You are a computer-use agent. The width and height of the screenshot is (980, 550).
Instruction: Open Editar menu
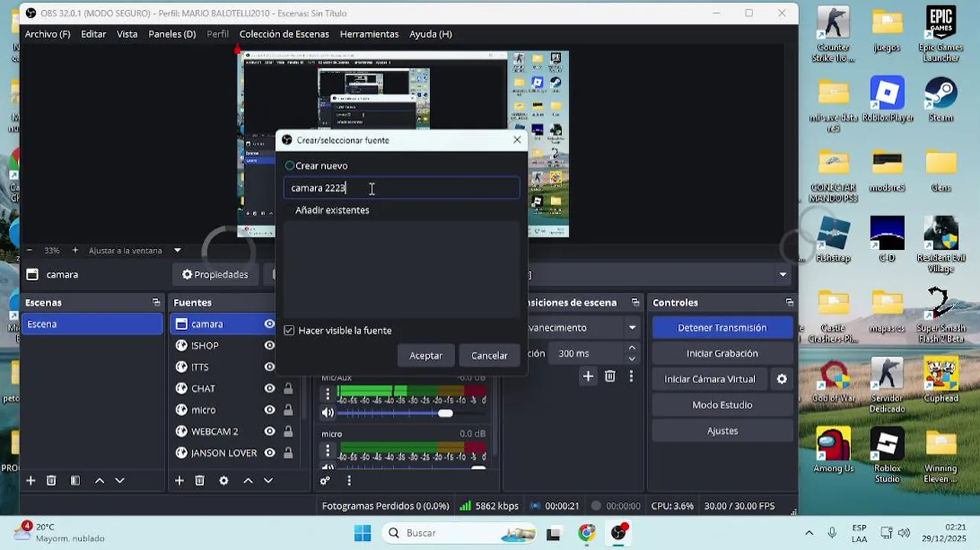[x=93, y=34]
